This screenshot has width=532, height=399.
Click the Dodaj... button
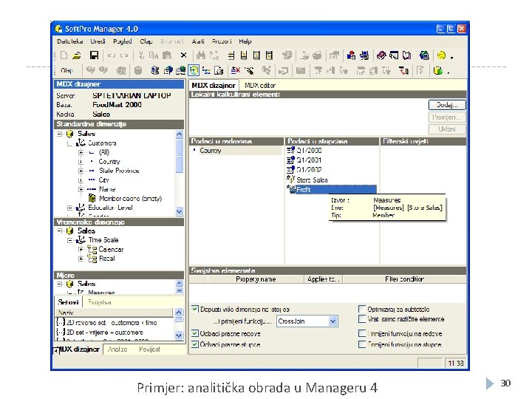point(447,105)
